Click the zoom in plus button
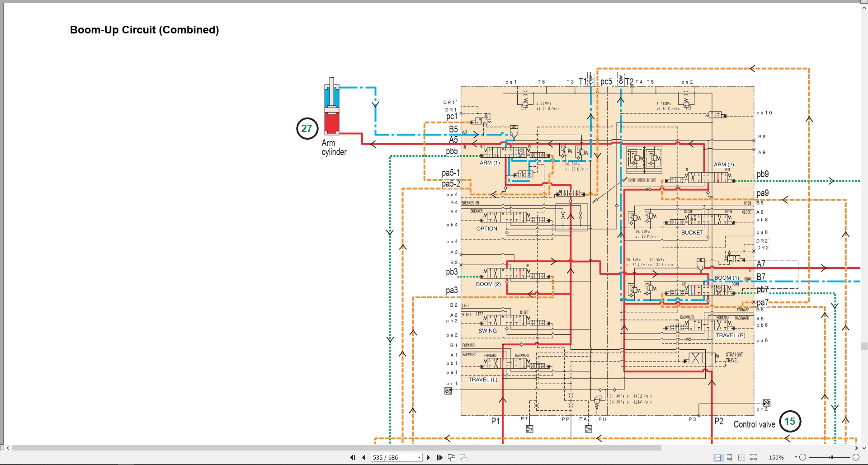 (x=856, y=458)
